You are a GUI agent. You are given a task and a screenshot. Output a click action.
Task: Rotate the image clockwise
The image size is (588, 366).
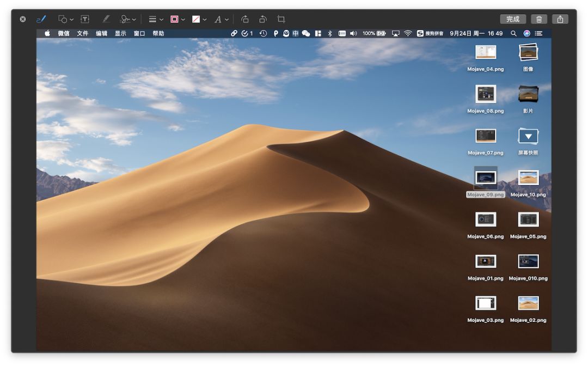pyautogui.click(x=263, y=19)
